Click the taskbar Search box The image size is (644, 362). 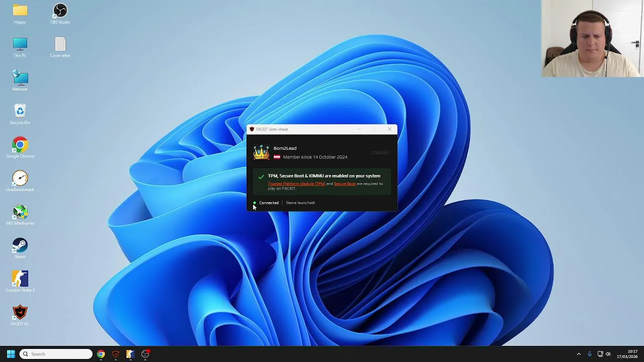pyautogui.click(x=56, y=354)
